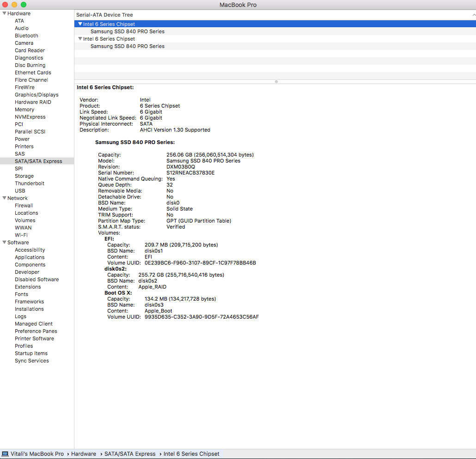Select PCI in the sidebar
476x459 pixels.
19,124
